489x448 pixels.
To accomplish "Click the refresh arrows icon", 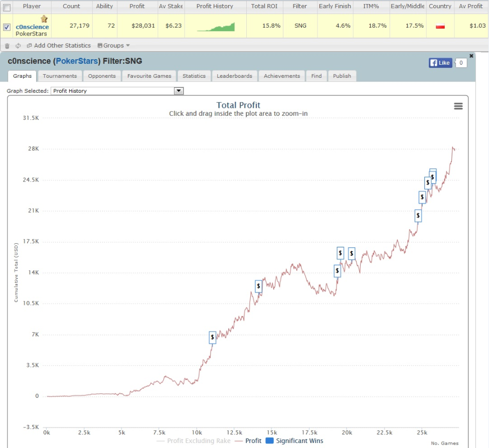I will click(18, 46).
